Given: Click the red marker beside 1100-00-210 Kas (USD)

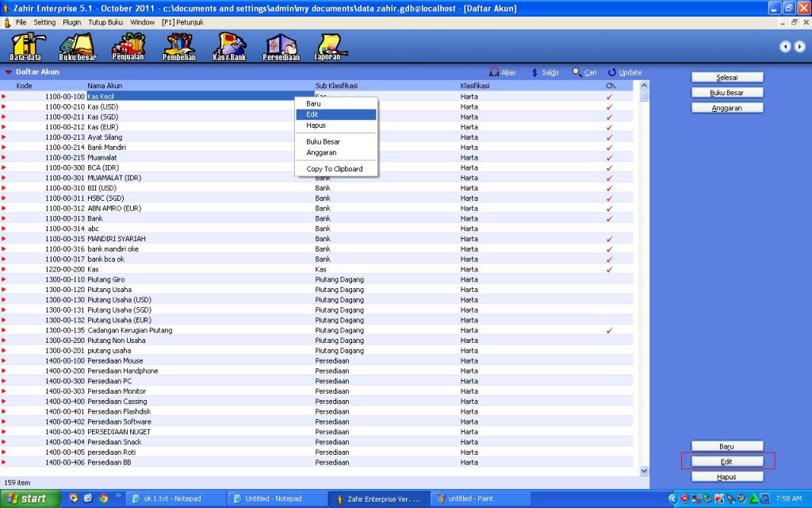Looking at the screenshot, I should point(4,107).
